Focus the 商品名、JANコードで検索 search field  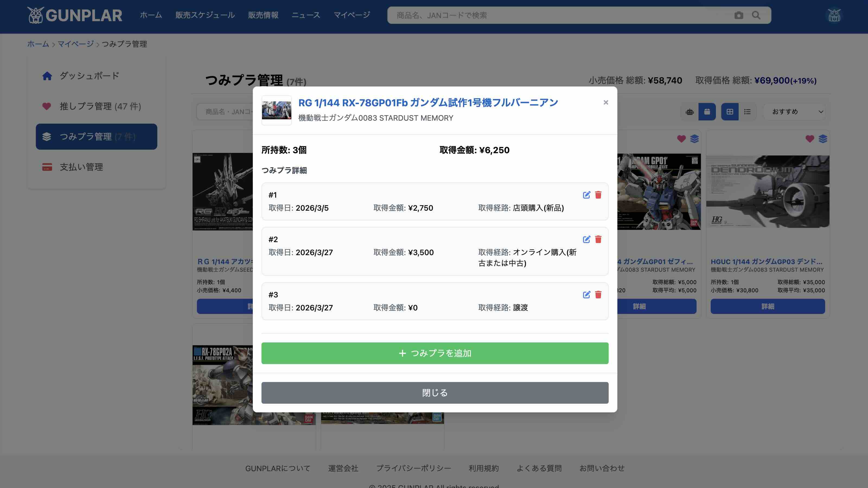point(559,15)
